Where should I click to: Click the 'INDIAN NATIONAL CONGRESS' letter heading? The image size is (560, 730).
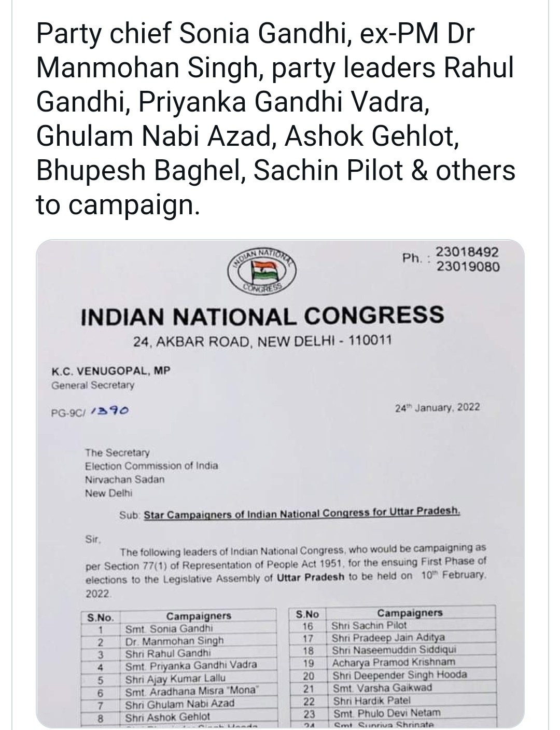(x=262, y=315)
